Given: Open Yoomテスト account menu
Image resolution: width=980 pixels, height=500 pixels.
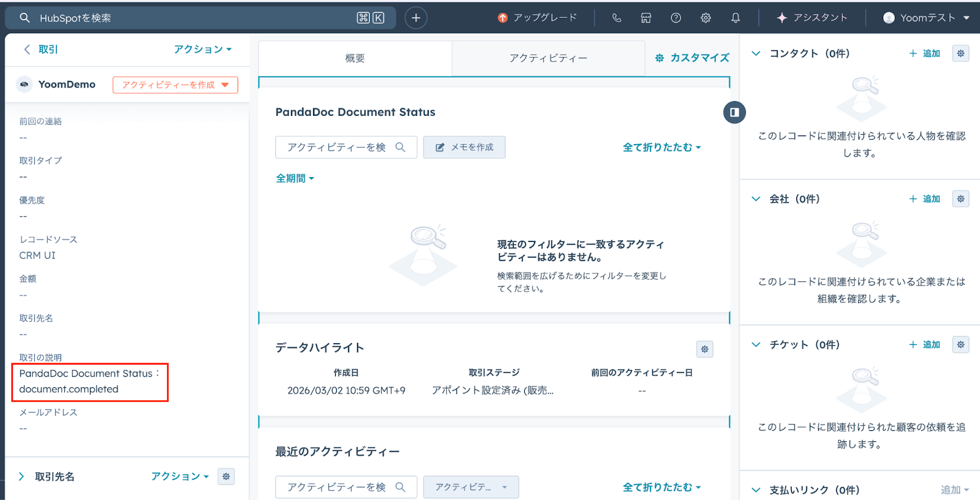Looking at the screenshot, I should click(x=926, y=18).
